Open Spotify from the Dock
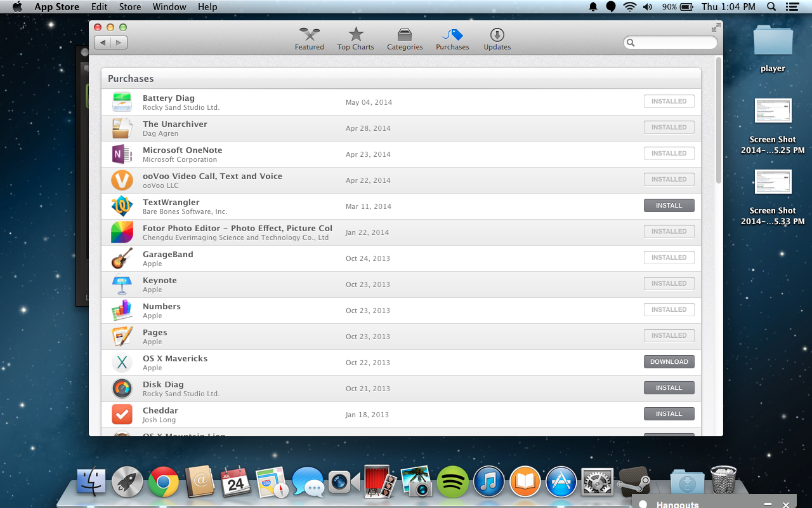This screenshot has height=508, width=812. click(452, 482)
